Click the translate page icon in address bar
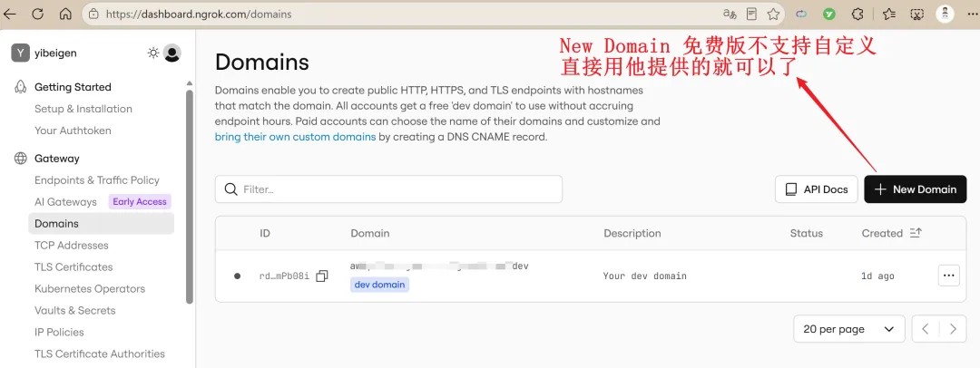This screenshot has width=980, height=368. click(730, 14)
